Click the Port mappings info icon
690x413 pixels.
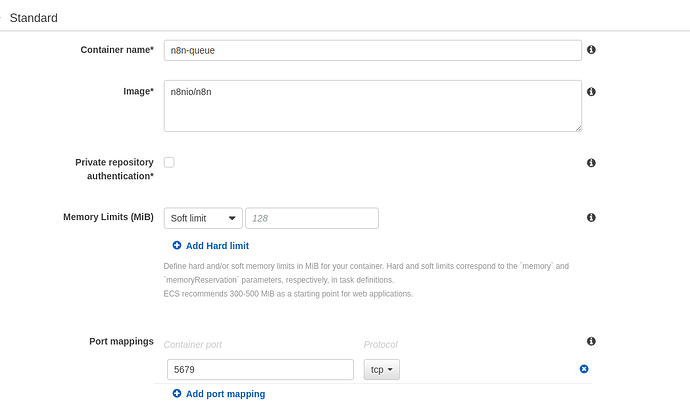pos(591,342)
